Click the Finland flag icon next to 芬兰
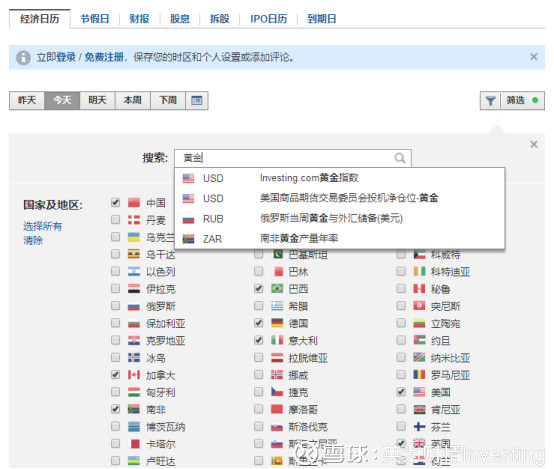Viewport: 554px width, 469px height. pos(419,427)
